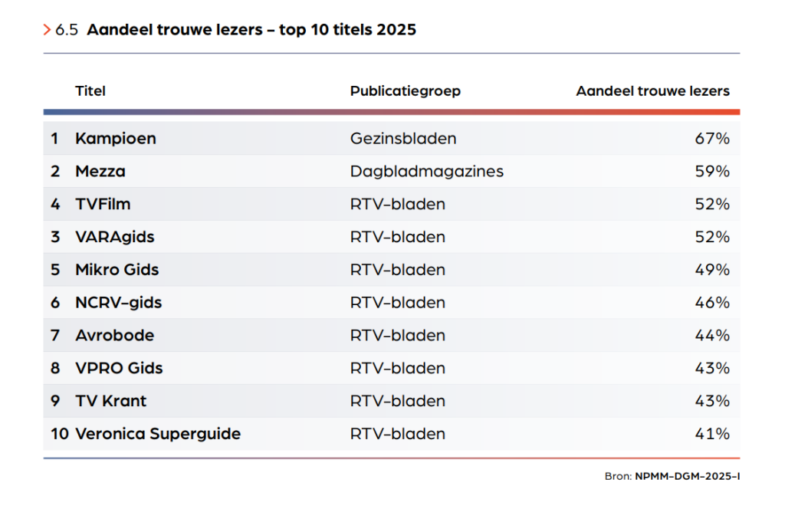The height and width of the screenshot is (532, 785).
Task: Click the "Publicatiegroep" column header
Action: click(406, 91)
